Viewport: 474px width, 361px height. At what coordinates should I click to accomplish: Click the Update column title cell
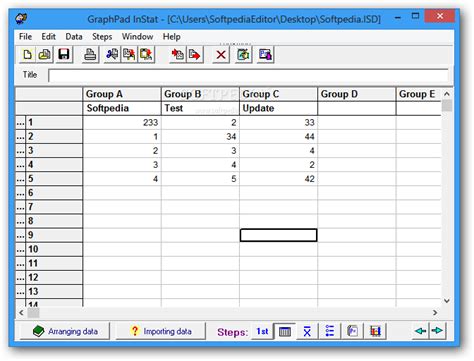tap(278, 108)
